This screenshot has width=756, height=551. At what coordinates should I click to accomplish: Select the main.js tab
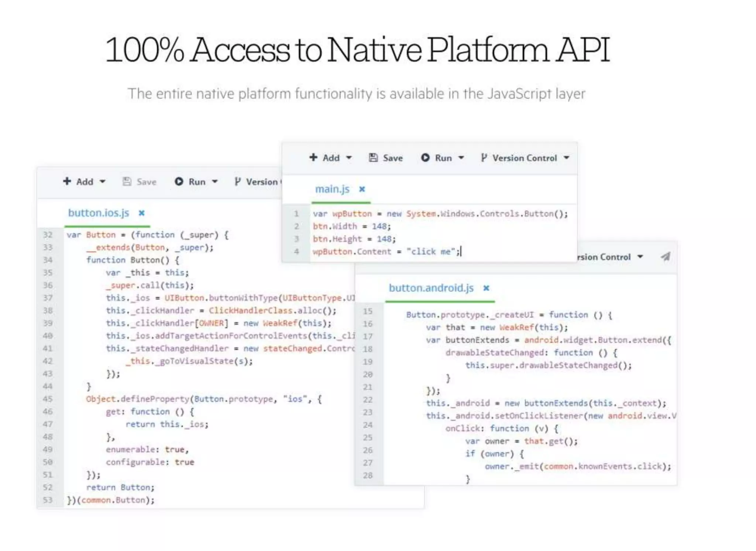point(332,189)
